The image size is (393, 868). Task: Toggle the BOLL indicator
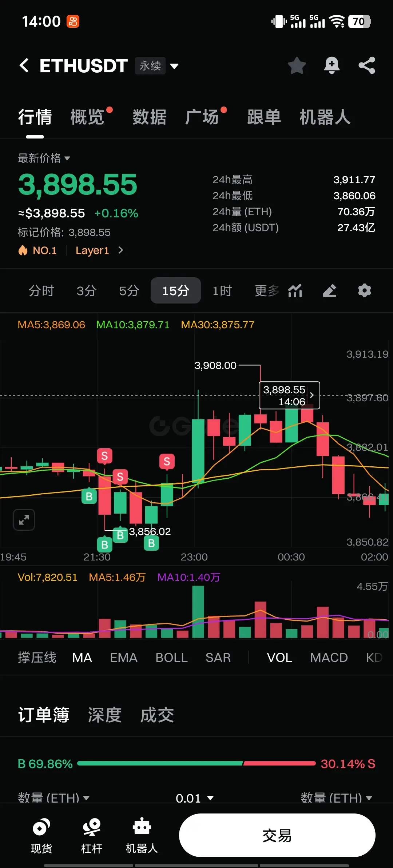tap(171, 658)
